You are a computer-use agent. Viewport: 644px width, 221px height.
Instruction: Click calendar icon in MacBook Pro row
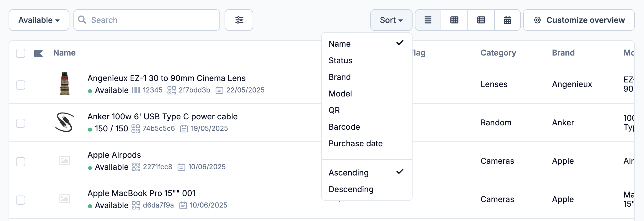[183, 206]
